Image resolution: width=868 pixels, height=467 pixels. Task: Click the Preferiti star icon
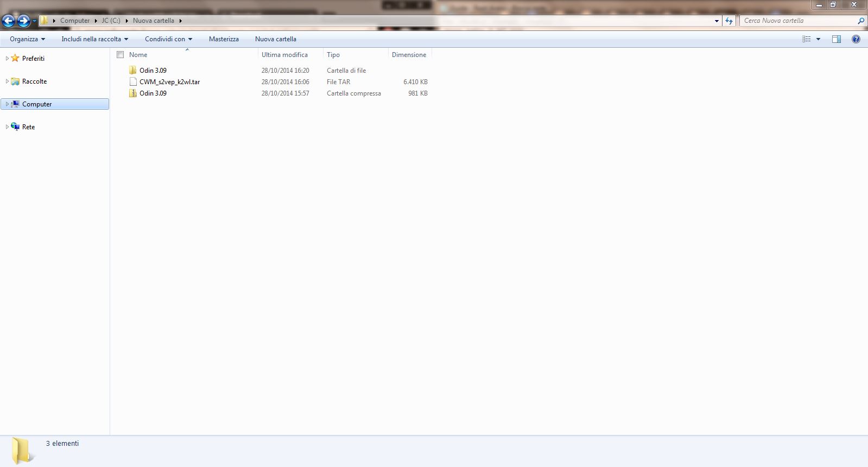click(x=15, y=58)
